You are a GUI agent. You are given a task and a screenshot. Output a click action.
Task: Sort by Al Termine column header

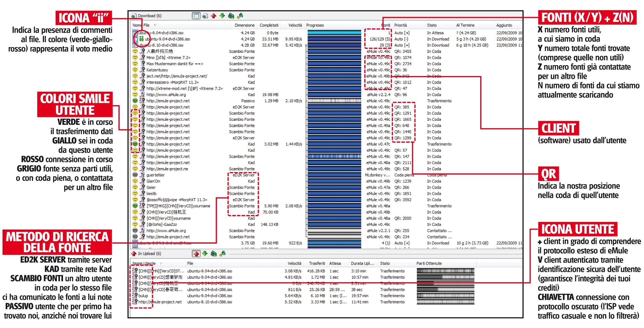click(465, 25)
